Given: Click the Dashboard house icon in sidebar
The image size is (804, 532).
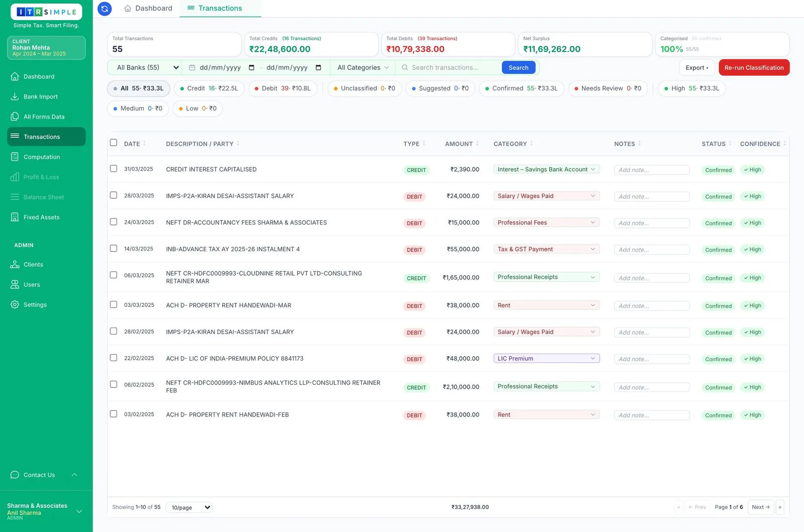Looking at the screenshot, I should [15, 76].
